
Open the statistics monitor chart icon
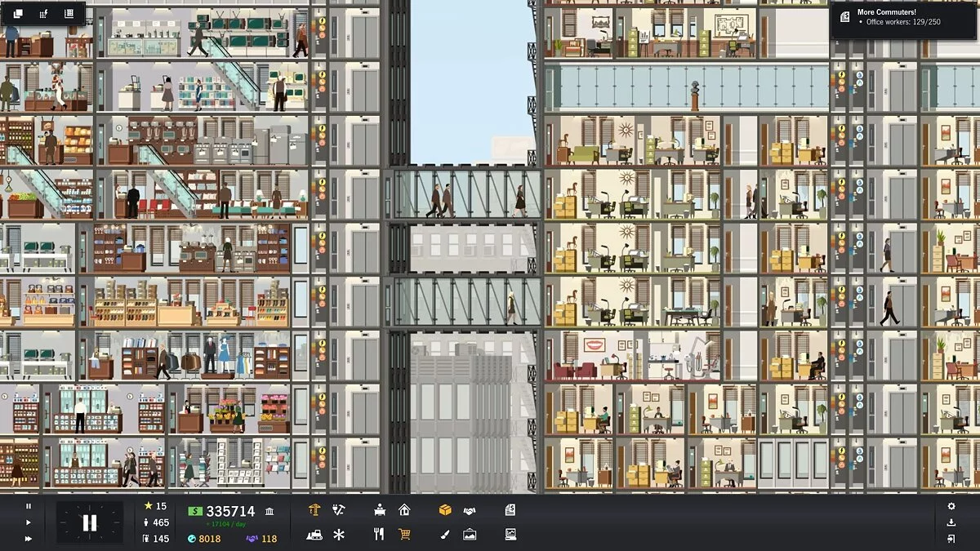[x=510, y=535]
